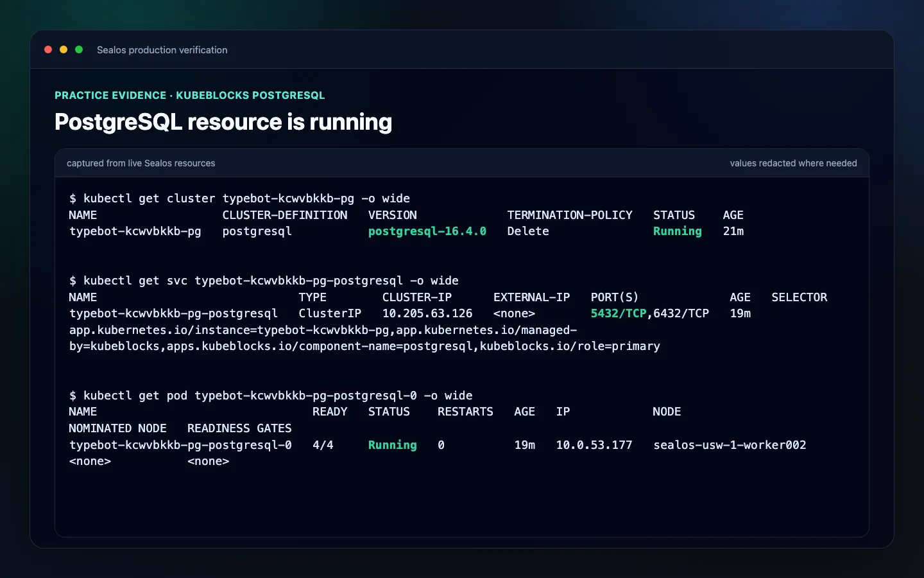
Task: Click the '<none>' external IP value
Action: tap(514, 313)
